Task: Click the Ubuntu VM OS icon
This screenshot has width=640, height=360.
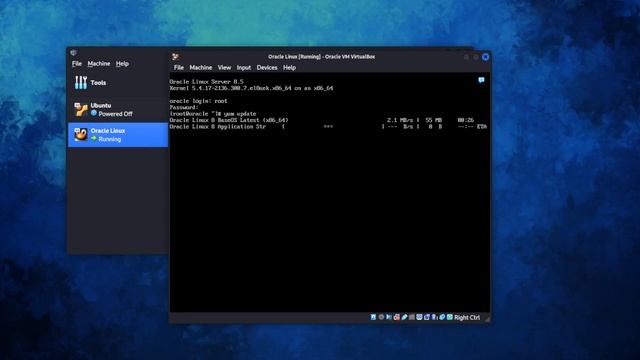Action: pos(80,109)
